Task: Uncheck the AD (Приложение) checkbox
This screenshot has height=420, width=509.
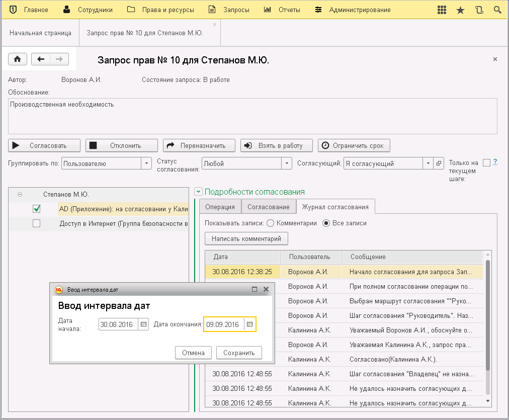Action: pos(36,209)
